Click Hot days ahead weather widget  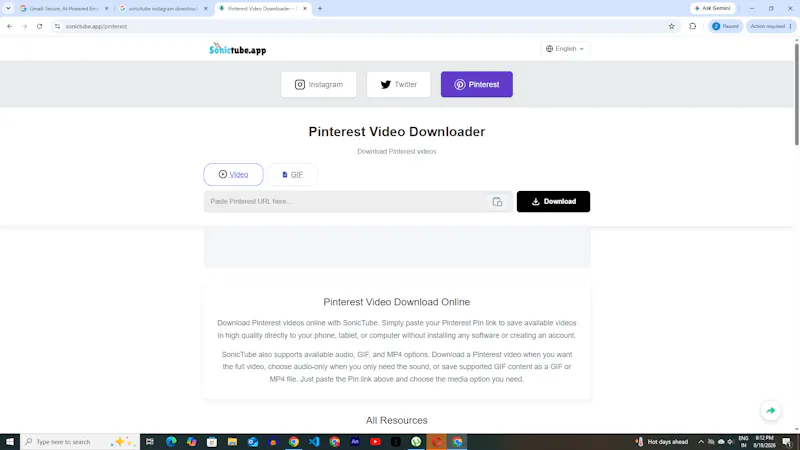pos(662,442)
